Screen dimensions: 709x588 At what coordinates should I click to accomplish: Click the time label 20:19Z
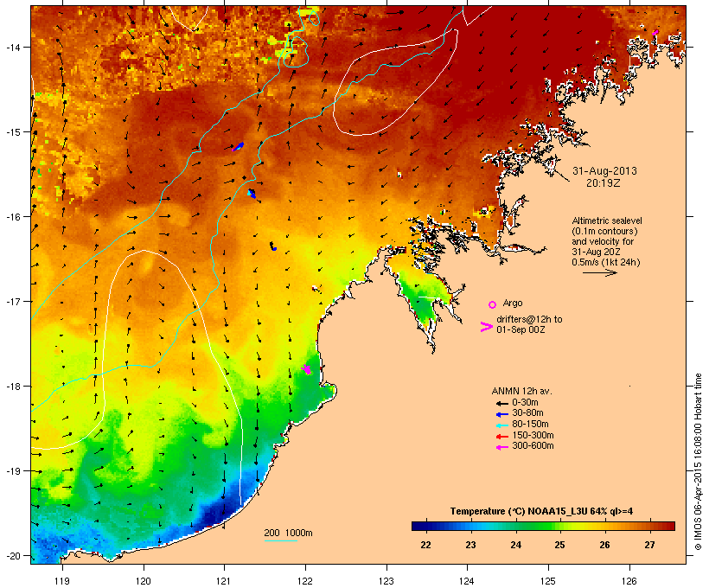604,182
